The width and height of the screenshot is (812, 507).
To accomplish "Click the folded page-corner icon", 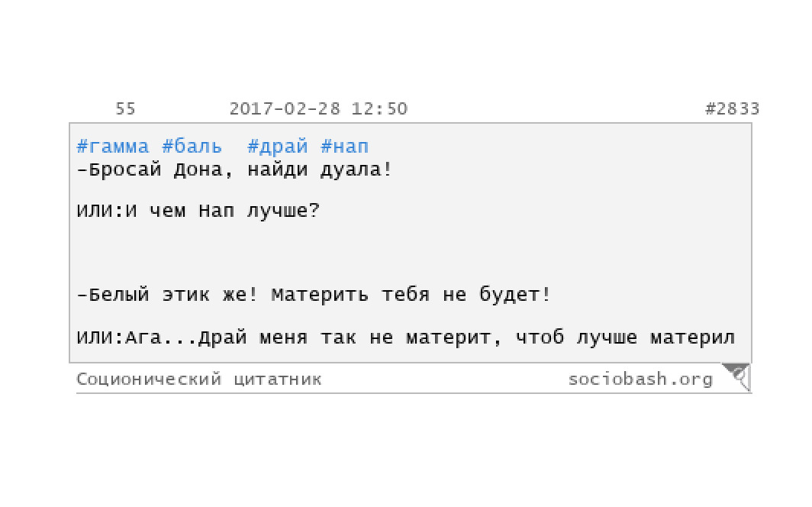I will tap(736, 376).
